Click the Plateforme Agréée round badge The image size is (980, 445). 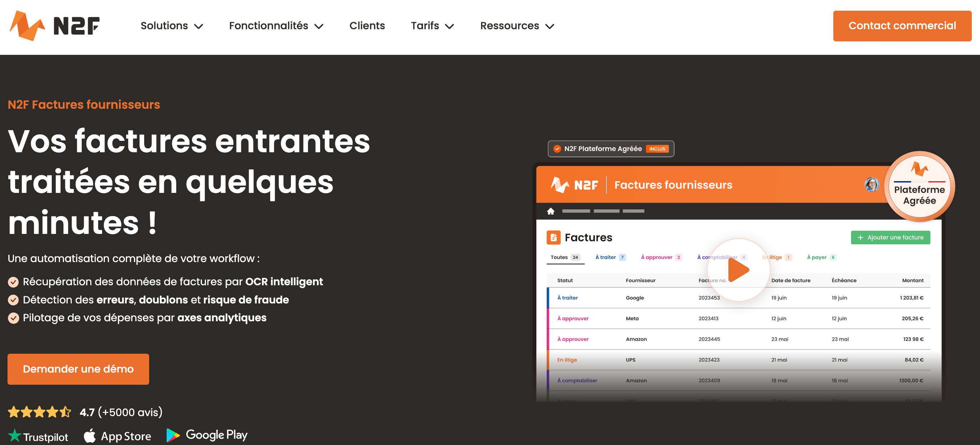click(919, 186)
